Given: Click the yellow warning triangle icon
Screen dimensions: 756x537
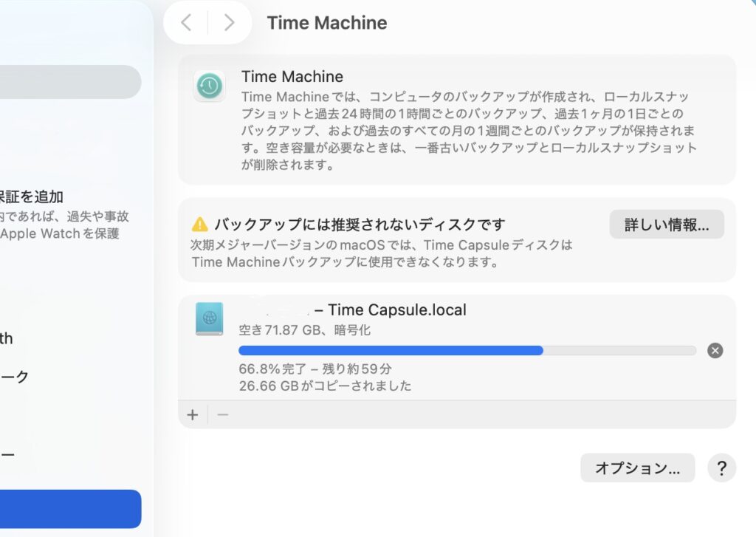Looking at the screenshot, I should (x=199, y=225).
